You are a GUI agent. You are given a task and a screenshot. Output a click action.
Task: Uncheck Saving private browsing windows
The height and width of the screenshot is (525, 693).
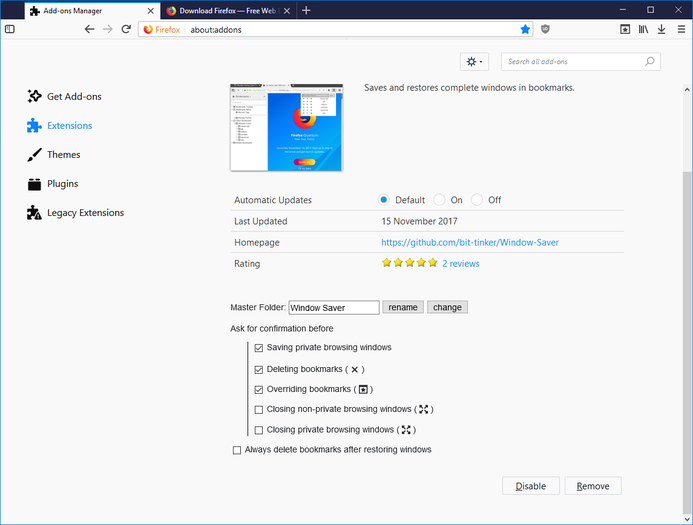[x=259, y=348]
